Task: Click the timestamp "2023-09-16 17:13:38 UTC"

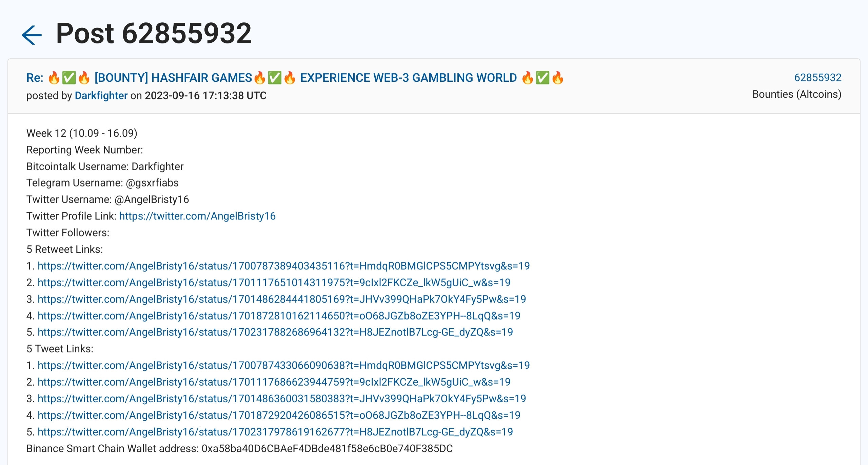Action: [206, 96]
